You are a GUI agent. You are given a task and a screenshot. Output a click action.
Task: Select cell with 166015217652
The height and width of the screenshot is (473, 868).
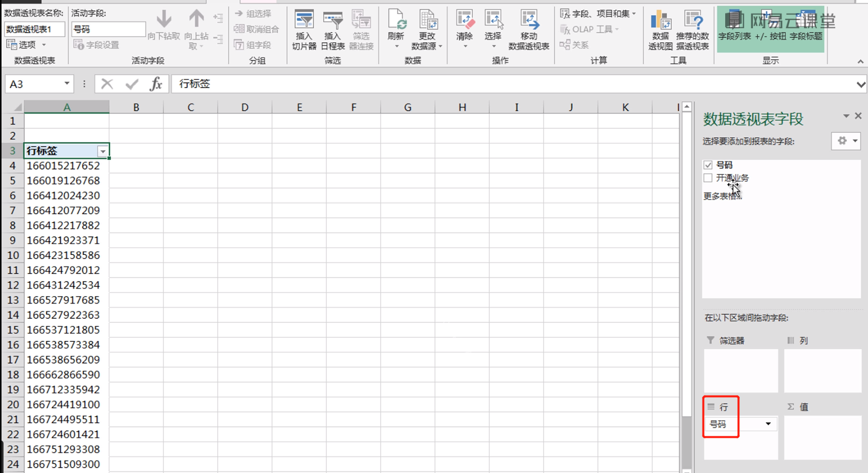66,166
